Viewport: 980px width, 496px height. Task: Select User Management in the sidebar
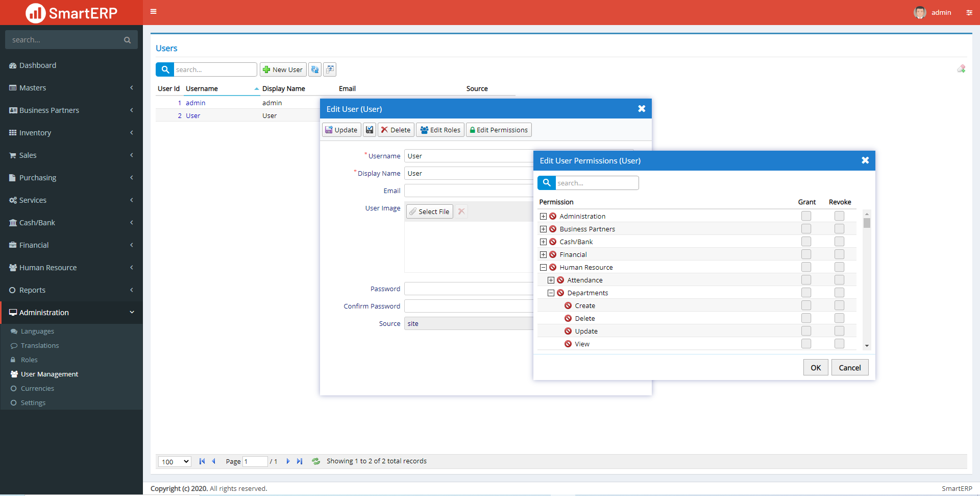[x=49, y=374]
